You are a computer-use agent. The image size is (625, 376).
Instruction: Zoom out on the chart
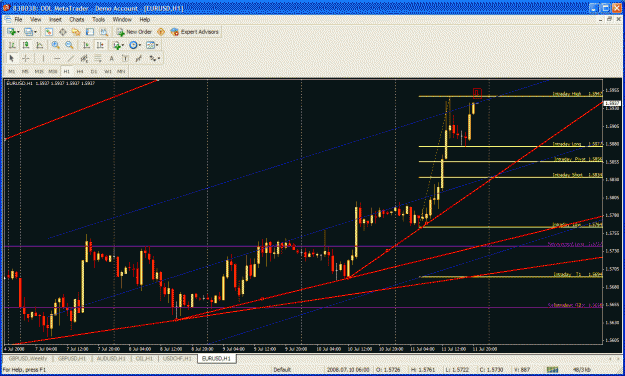pyautogui.click(x=69, y=45)
